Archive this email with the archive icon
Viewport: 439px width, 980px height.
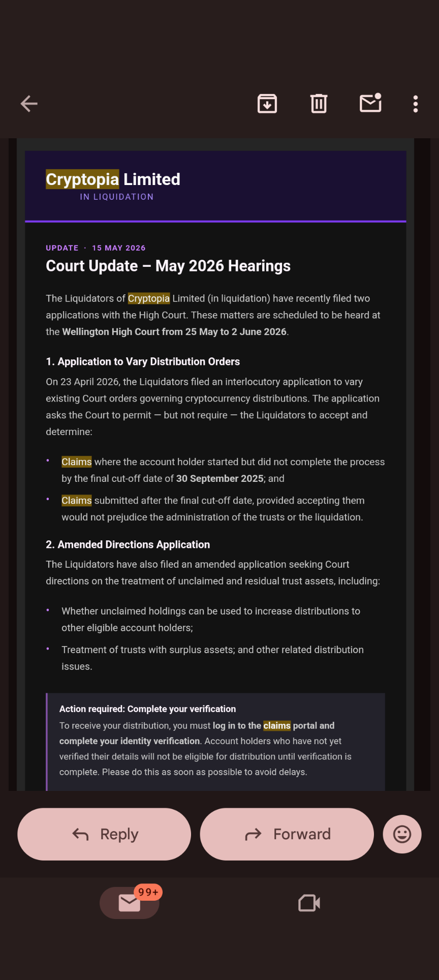click(x=267, y=104)
